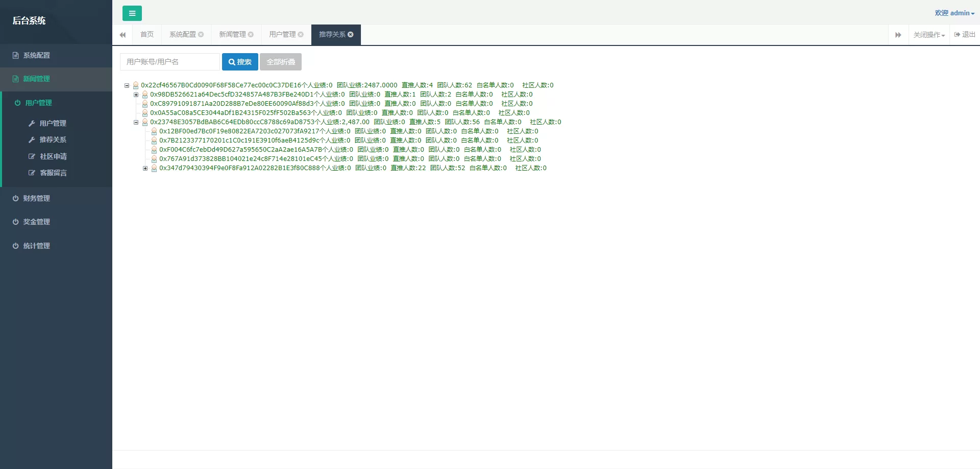Expand 财务管理 in the sidebar
980x469 pixels.
[x=36, y=198]
